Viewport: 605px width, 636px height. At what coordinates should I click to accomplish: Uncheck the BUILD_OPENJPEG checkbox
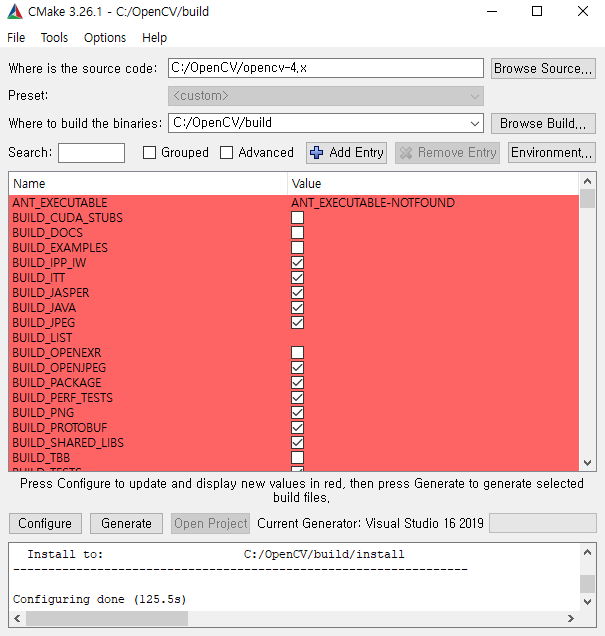click(297, 368)
